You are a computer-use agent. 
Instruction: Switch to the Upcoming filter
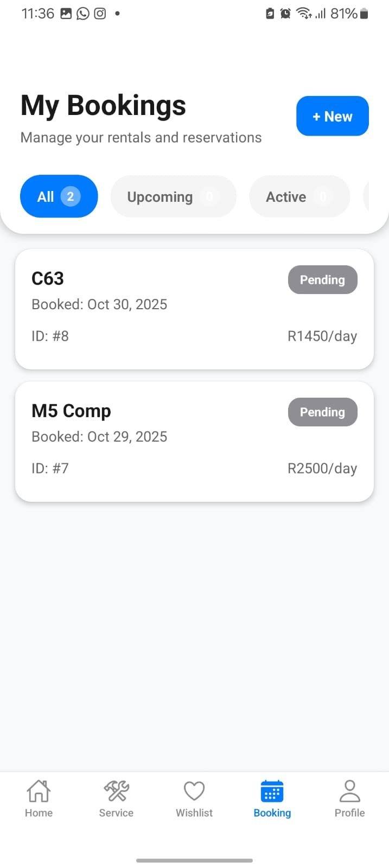pyautogui.click(x=173, y=196)
